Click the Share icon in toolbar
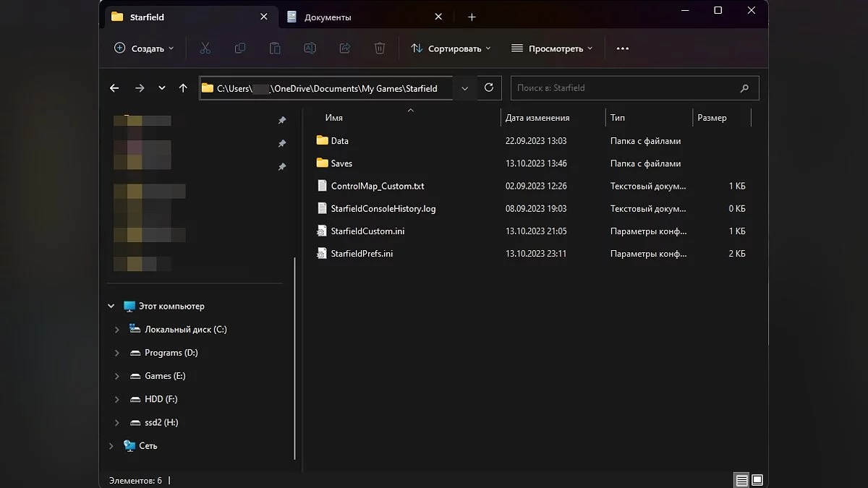Image resolution: width=868 pixels, height=488 pixels. 345,48
